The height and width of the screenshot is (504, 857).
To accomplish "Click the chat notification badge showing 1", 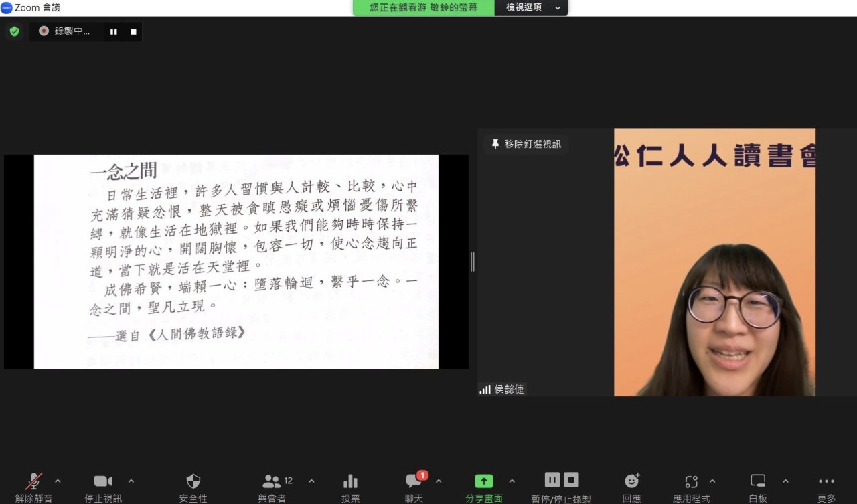I will pos(423,473).
